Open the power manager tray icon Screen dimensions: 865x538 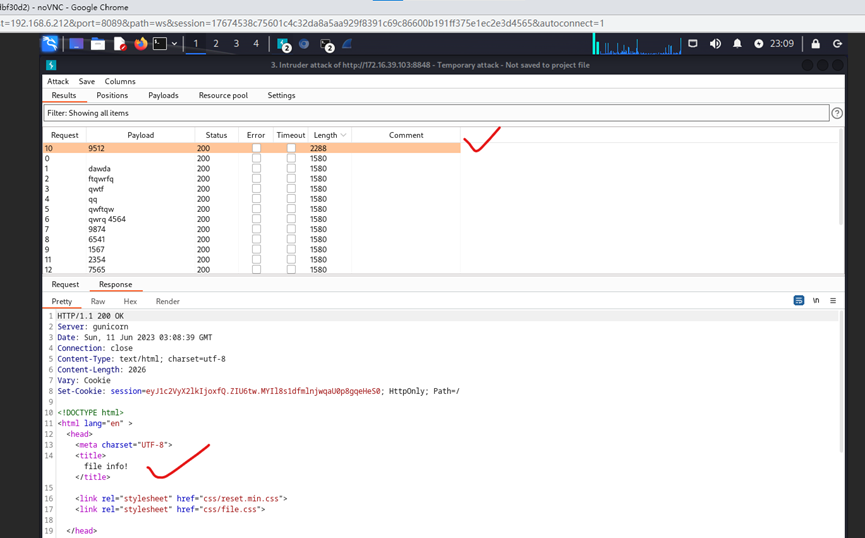759,44
